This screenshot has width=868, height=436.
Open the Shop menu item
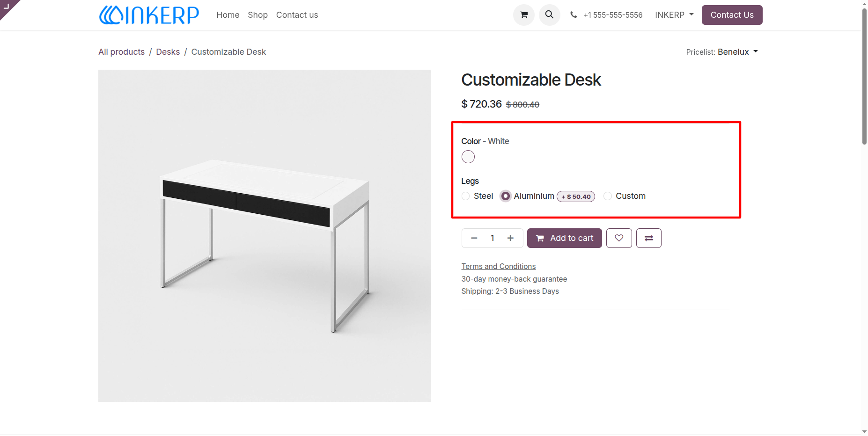pyautogui.click(x=258, y=15)
